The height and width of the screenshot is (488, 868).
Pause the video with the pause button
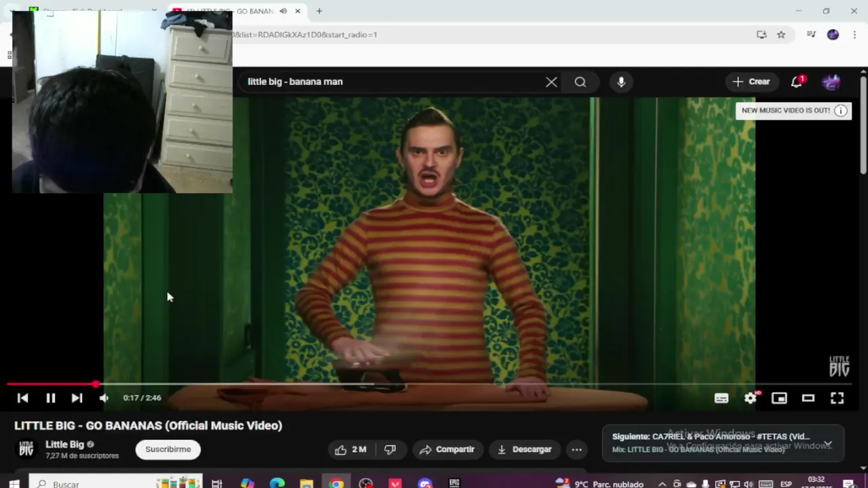click(x=50, y=398)
